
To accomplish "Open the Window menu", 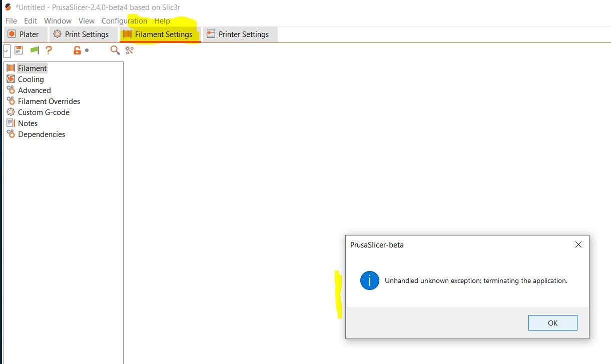I will (x=58, y=21).
